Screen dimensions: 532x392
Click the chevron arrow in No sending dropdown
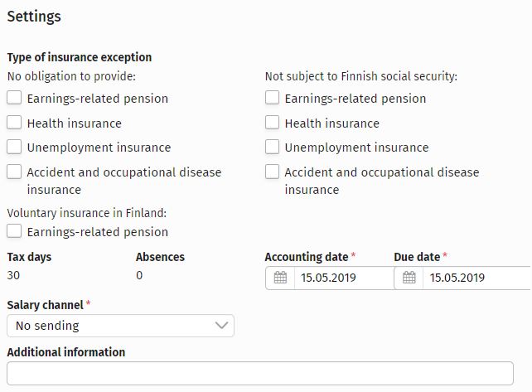(221, 326)
